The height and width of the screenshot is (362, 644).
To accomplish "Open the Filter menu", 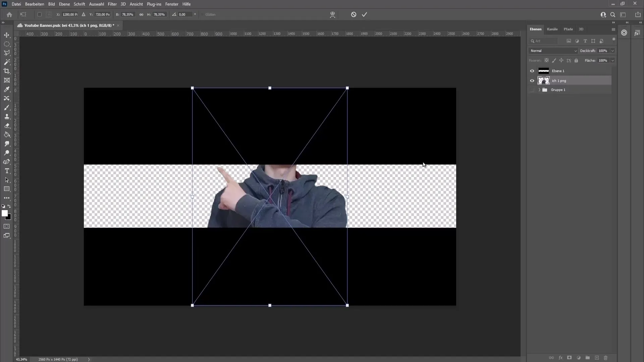I will click(112, 4).
